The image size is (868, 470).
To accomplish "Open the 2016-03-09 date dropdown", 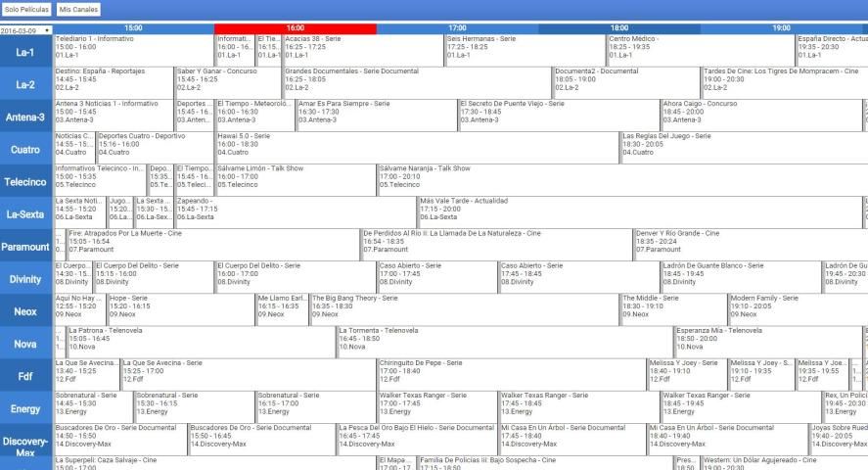I will tap(26, 30).
